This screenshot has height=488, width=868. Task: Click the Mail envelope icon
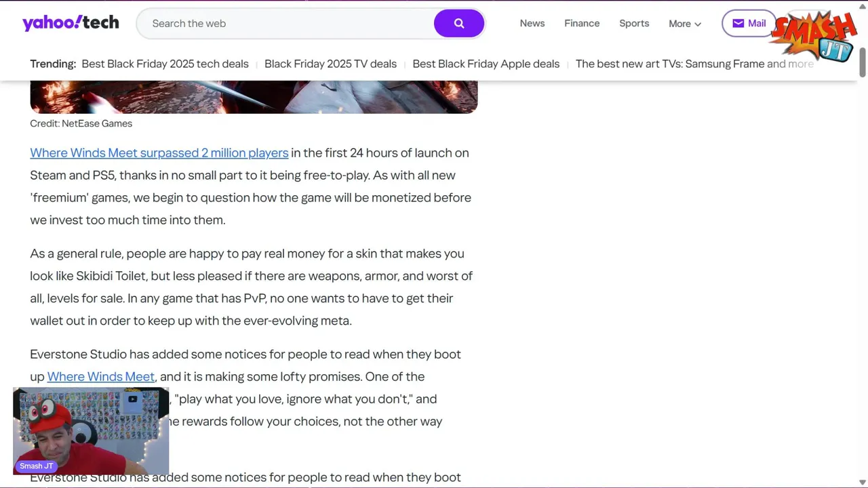coord(738,23)
